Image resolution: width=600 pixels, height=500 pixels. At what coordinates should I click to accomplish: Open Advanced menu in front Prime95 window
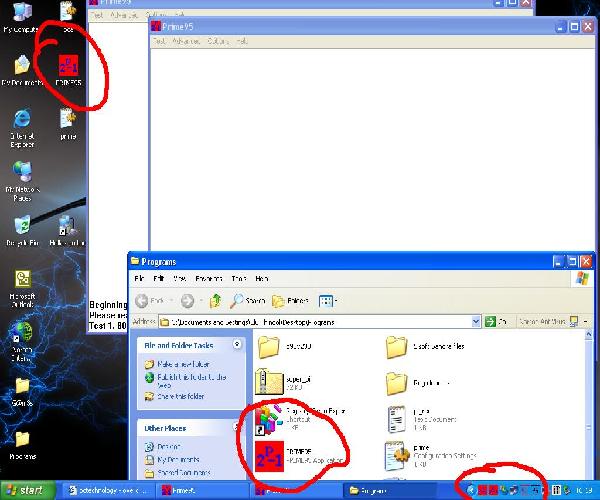(186, 41)
